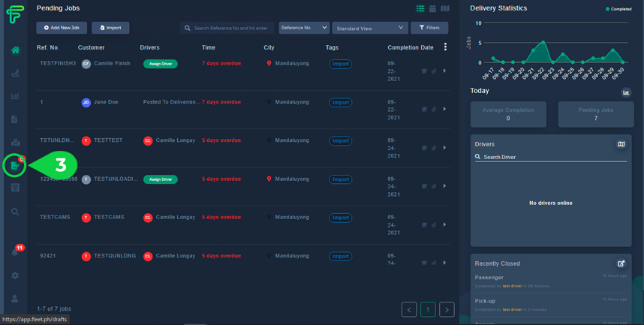This screenshot has width=644, height=325.
Task: Switch to the calendar view icon
Action: click(x=432, y=9)
